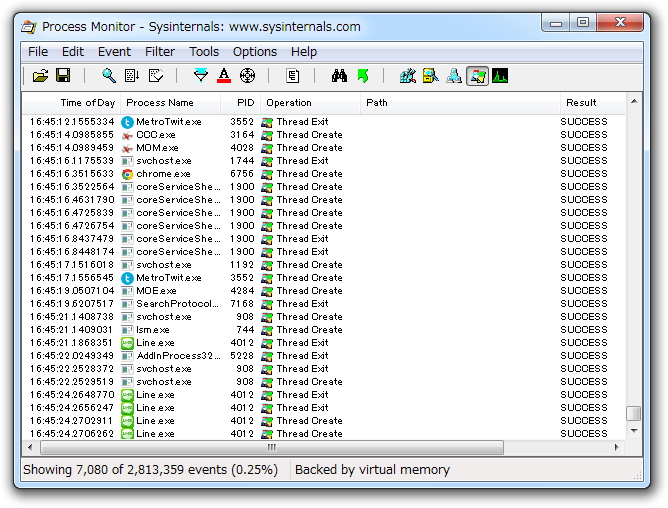Viewport: 668px width, 508px height.
Task: Click MetroTwit.exe icon at 16:45:12.1555334
Action: point(127,122)
